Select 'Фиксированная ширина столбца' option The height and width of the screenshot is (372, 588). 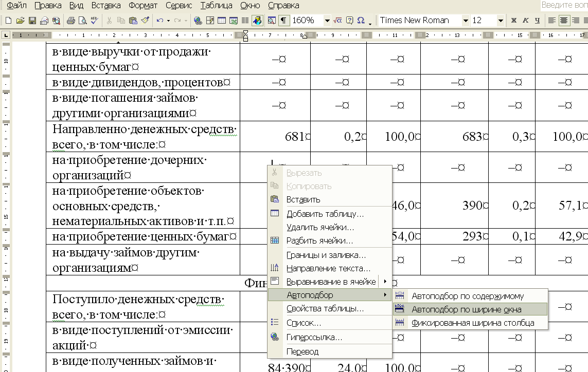click(470, 323)
